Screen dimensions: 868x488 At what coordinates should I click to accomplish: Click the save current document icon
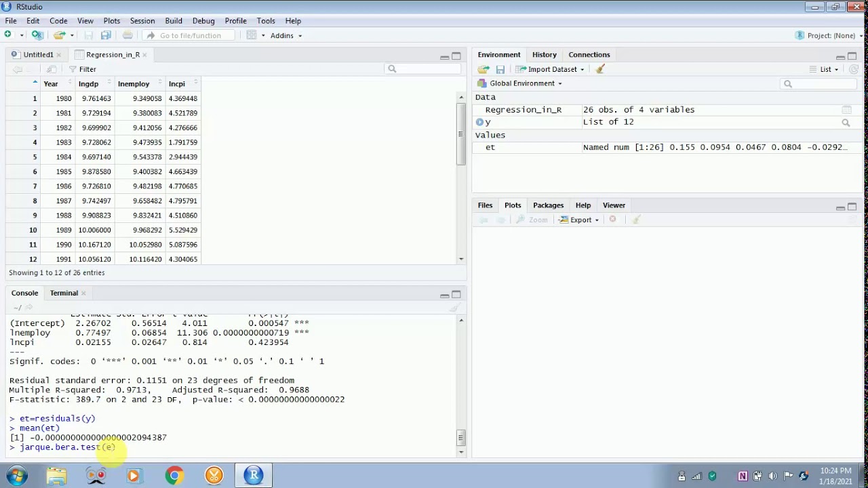click(x=89, y=35)
